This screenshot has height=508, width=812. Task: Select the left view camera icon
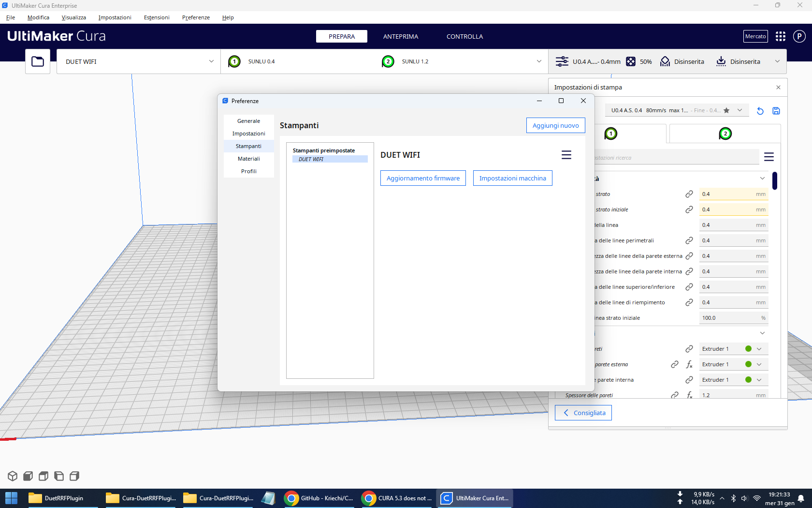pyautogui.click(x=59, y=476)
